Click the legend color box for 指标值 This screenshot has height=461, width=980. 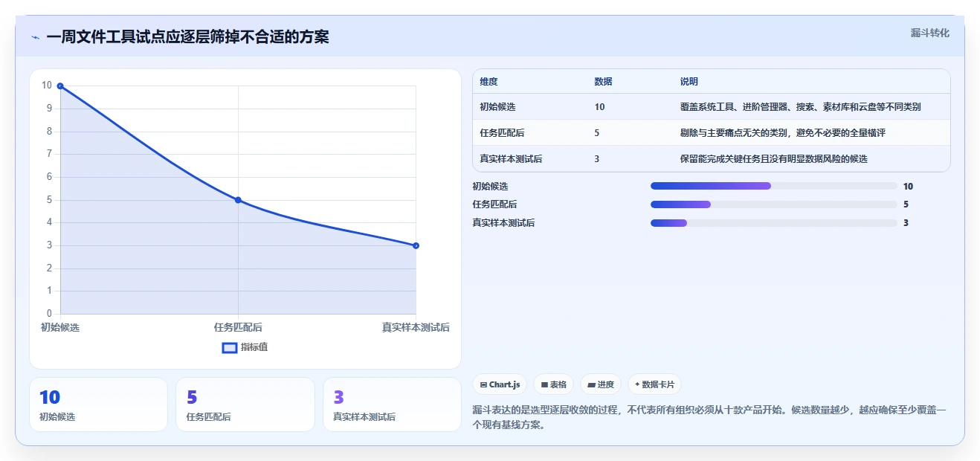pos(230,347)
